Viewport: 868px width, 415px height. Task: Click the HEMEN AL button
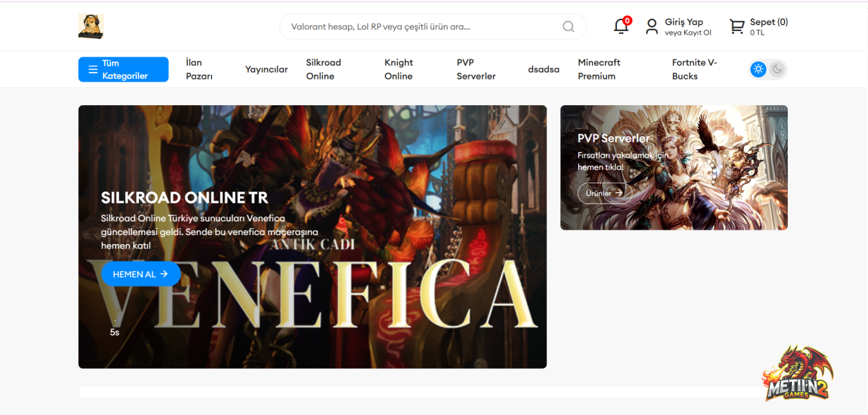[x=141, y=274]
